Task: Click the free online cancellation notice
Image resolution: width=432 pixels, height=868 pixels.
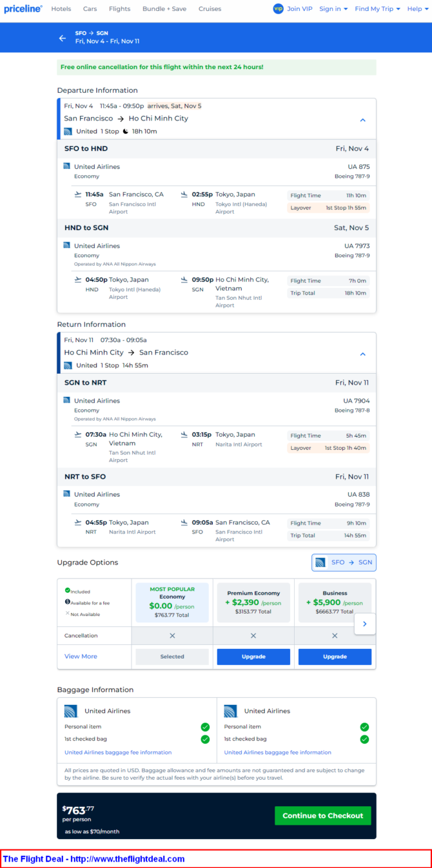Action: (x=217, y=67)
